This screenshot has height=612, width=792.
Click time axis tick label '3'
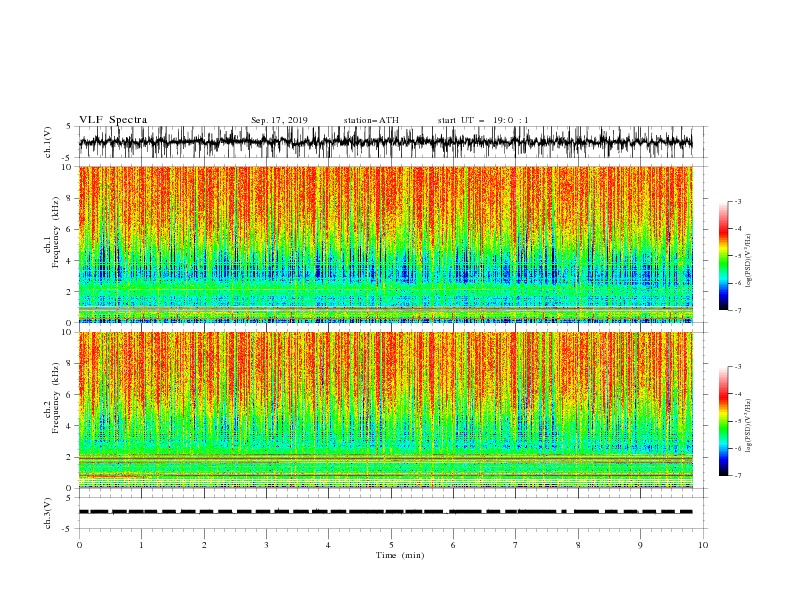pos(266,545)
